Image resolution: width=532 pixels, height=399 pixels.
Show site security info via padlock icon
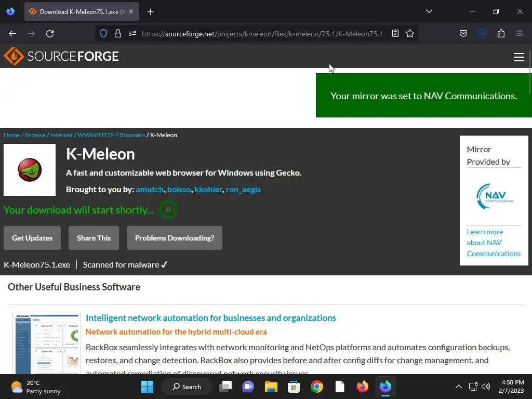pyautogui.click(x=118, y=33)
